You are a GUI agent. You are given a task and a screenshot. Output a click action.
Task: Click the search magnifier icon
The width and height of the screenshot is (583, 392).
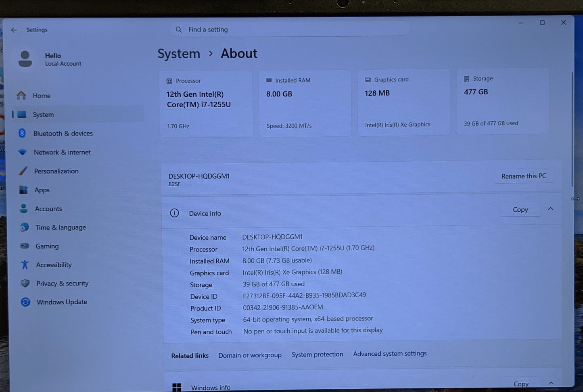[179, 29]
